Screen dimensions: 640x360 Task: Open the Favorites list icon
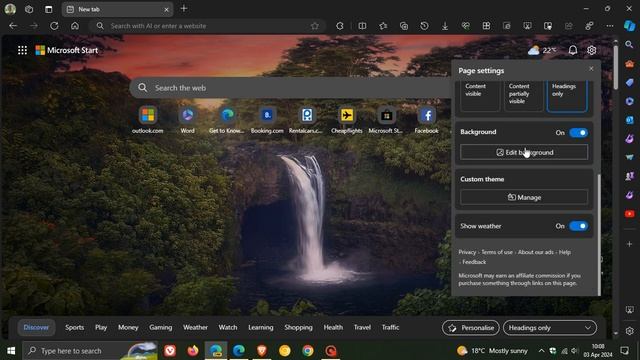383,26
